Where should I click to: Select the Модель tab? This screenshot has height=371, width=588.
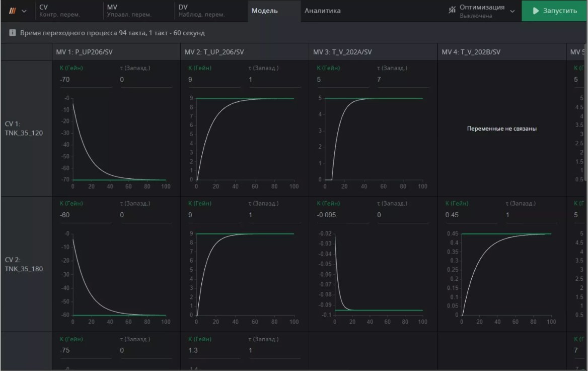point(274,11)
